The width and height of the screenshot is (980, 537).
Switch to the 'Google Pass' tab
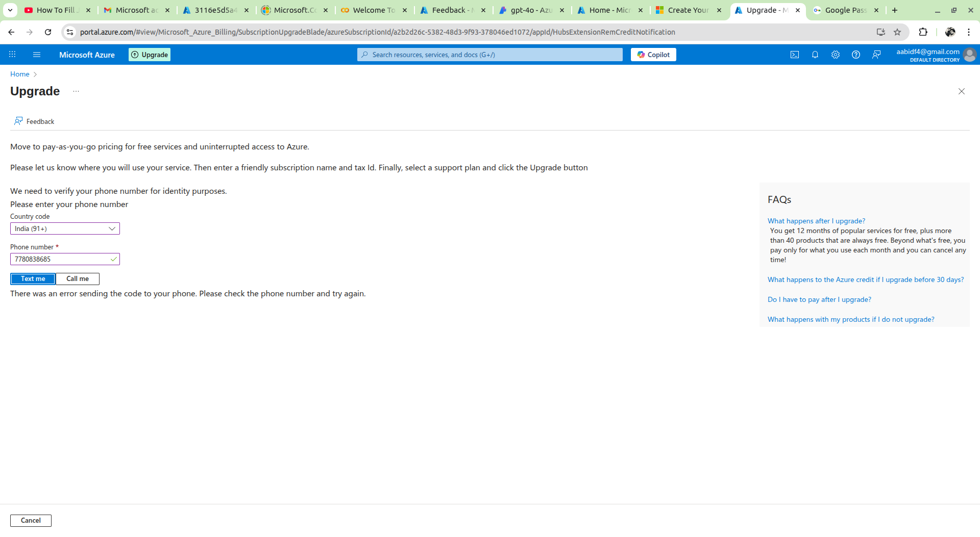[x=846, y=10]
